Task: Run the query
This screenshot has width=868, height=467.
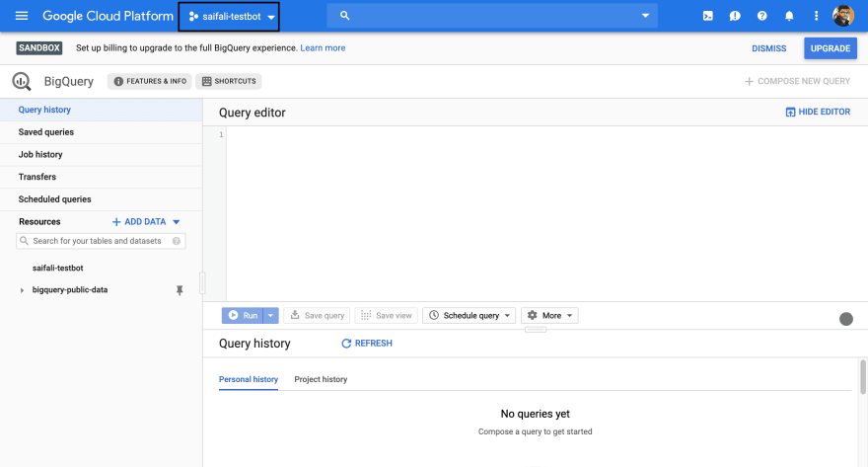Action: point(243,316)
